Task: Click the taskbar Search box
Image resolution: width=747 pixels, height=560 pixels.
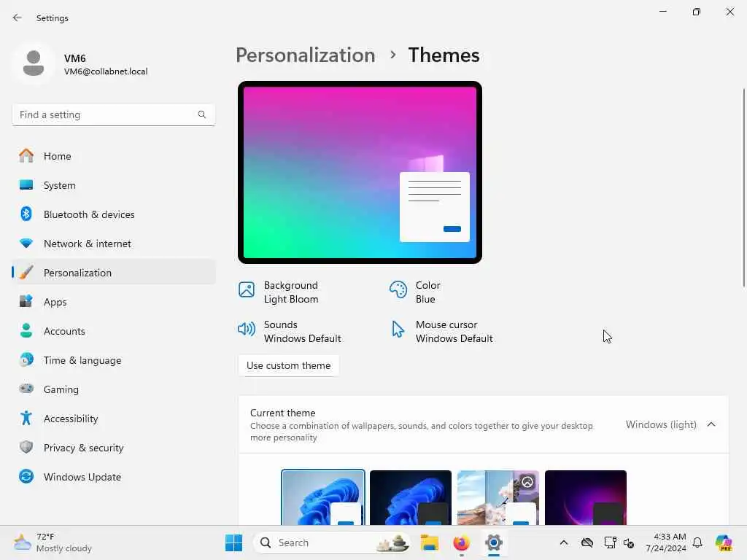Action: (332, 542)
